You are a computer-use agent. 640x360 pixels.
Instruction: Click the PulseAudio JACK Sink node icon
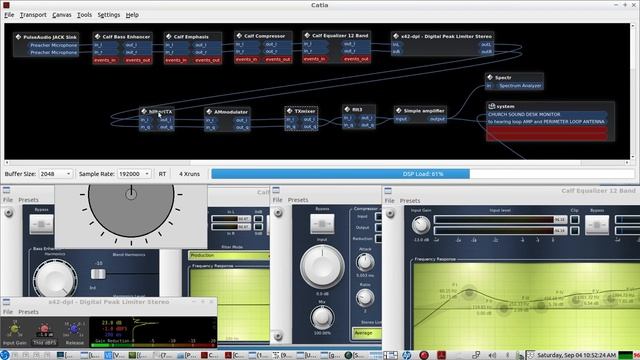click(18, 37)
